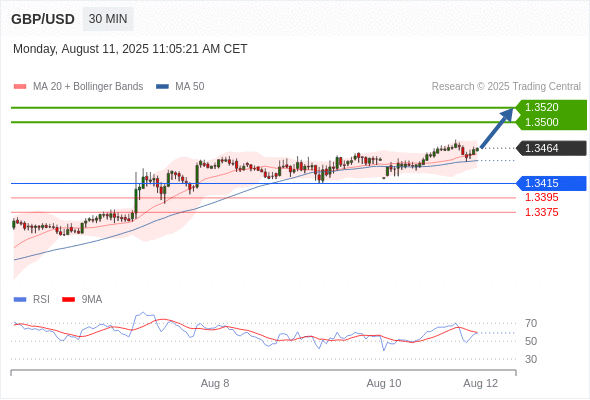The width and height of the screenshot is (590, 400).
Task: Click the 1.3464 current price tag
Action: coord(551,148)
